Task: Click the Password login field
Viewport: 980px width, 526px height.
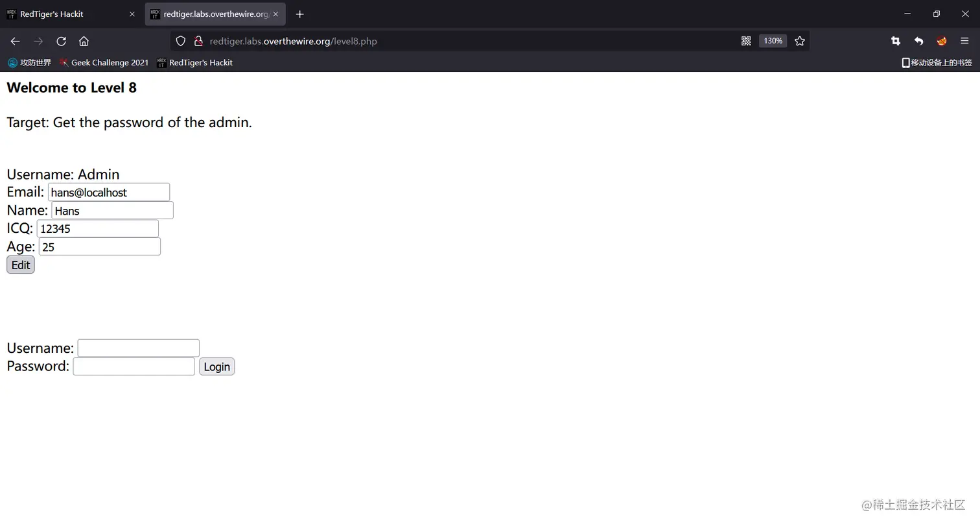Action: (134, 366)
